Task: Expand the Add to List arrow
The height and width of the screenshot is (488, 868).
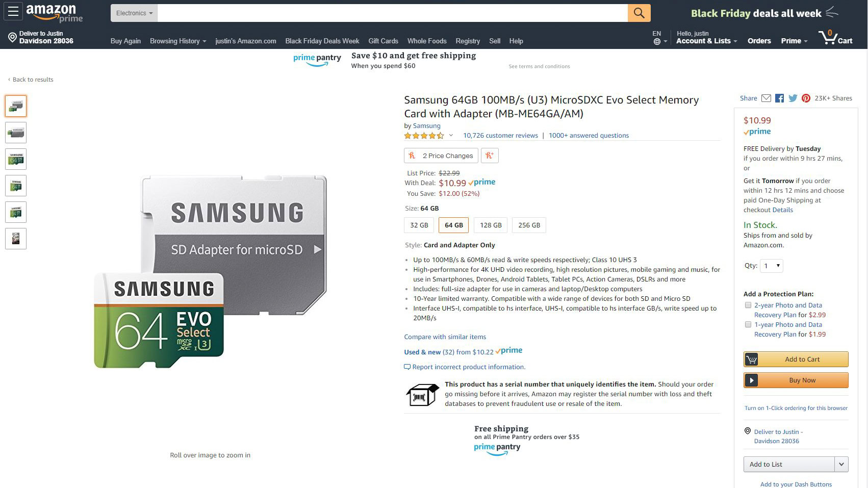Action: tap(841, 464)
